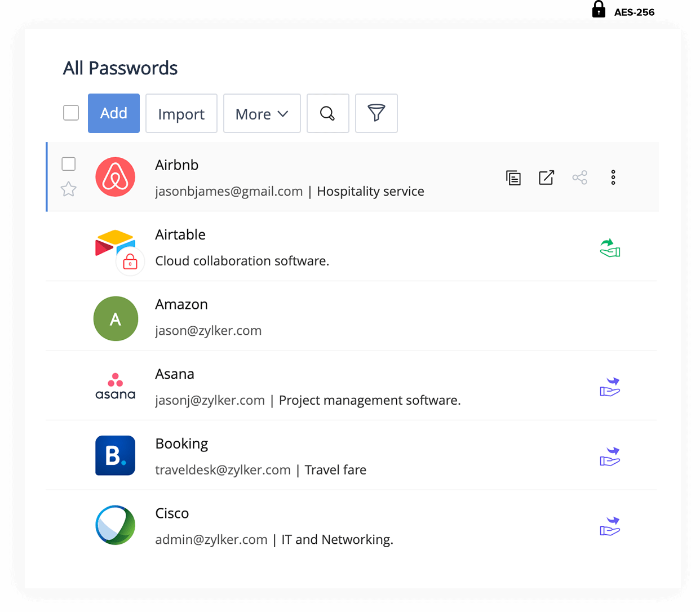Open Airbnb three-dot more actions menu

pos(613,178)
